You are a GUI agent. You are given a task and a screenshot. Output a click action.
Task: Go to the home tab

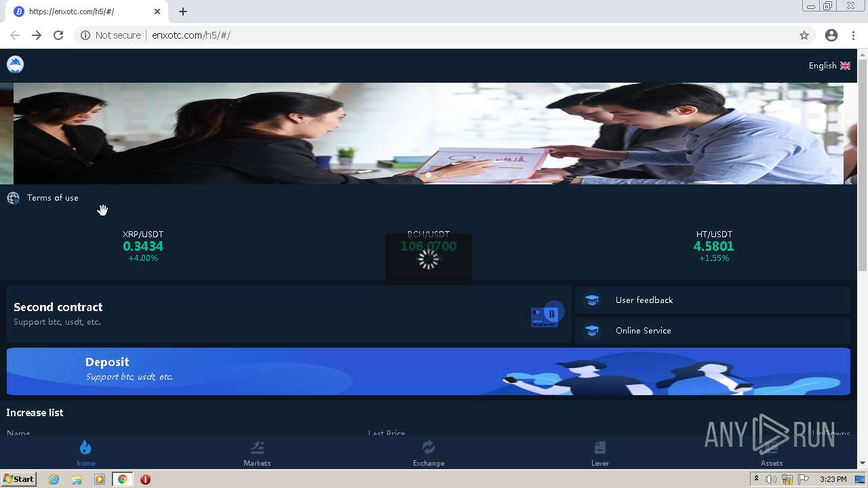tap(85, 453)
